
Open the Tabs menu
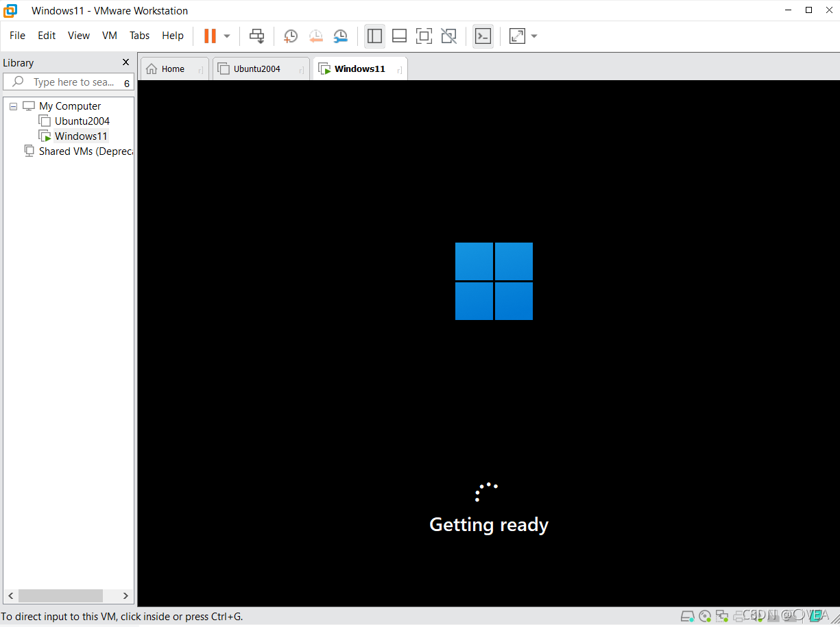[x=139, y=36]
